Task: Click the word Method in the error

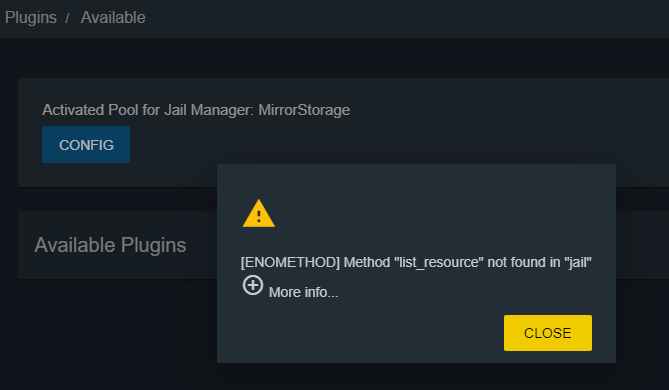Action: (367, 262)
